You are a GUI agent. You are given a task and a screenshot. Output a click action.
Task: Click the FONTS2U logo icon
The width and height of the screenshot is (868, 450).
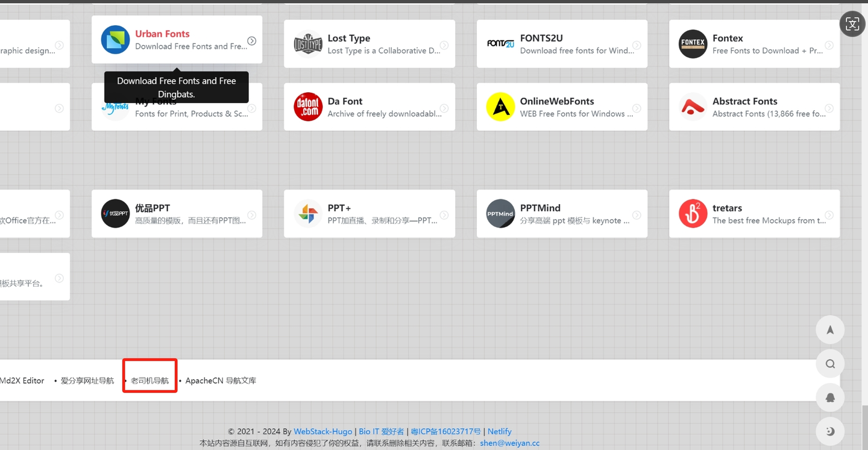click(x=500, y=44)
